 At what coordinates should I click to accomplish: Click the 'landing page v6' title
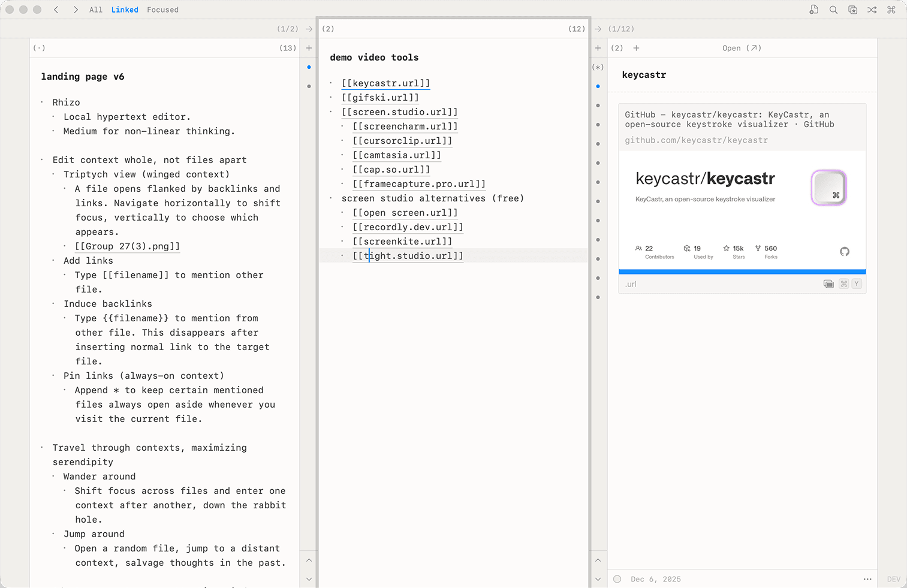[83, 77]
